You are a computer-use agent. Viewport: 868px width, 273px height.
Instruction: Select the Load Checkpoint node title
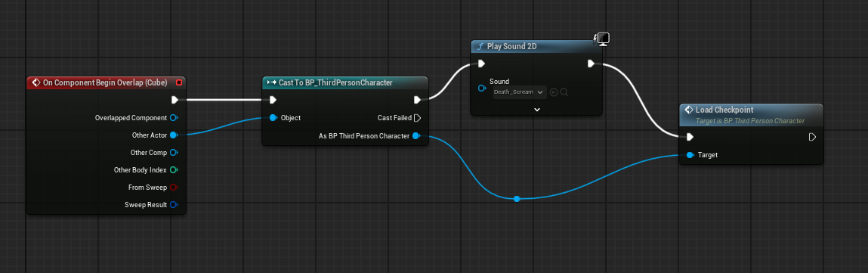(724, 110)
